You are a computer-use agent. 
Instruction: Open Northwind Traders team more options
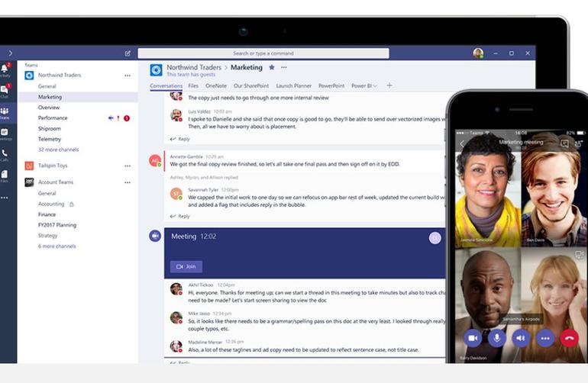click(128, 76)
